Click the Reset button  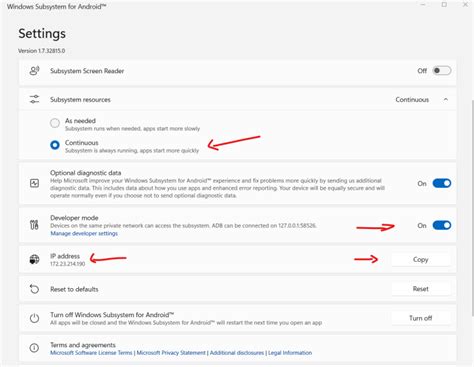[x=421, y=289]
